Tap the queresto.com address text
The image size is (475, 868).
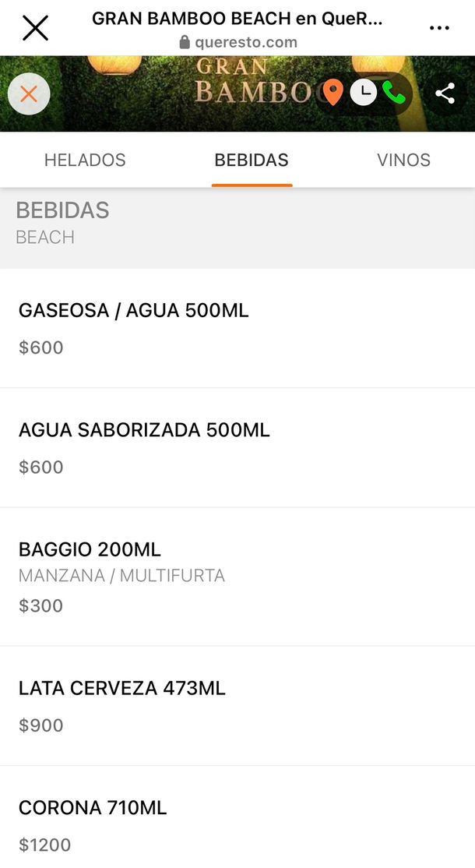tap(246, 42)
